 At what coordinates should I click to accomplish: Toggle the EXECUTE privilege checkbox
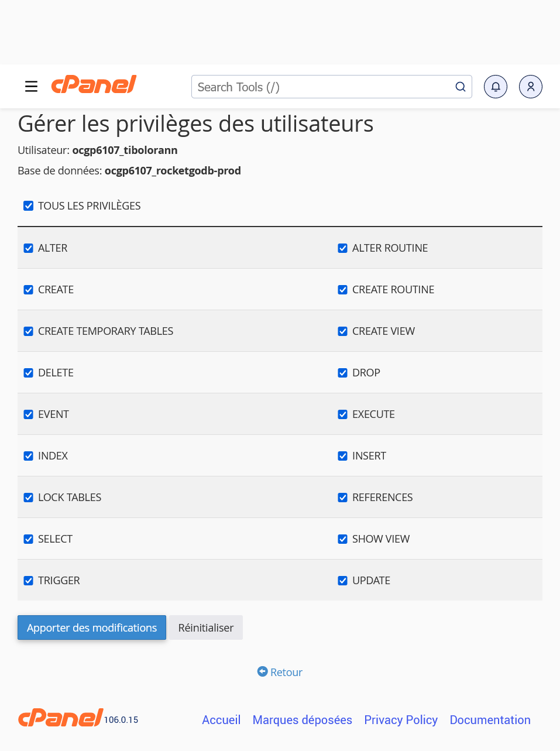coord(342,414)
